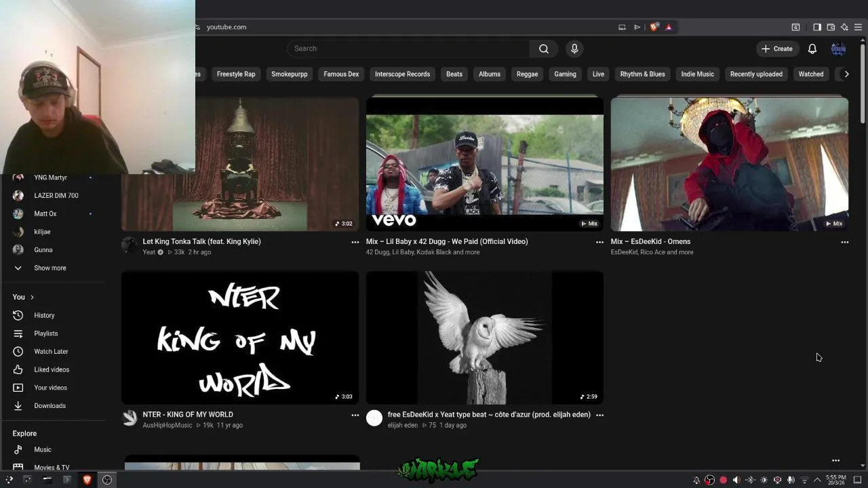Expand hidden system tray icons arrow

pos(817,480)
